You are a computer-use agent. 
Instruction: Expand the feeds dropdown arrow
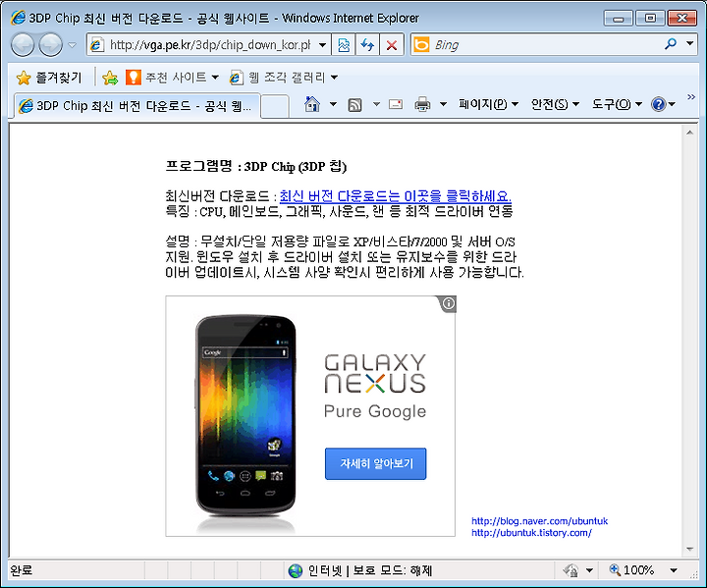376,105
